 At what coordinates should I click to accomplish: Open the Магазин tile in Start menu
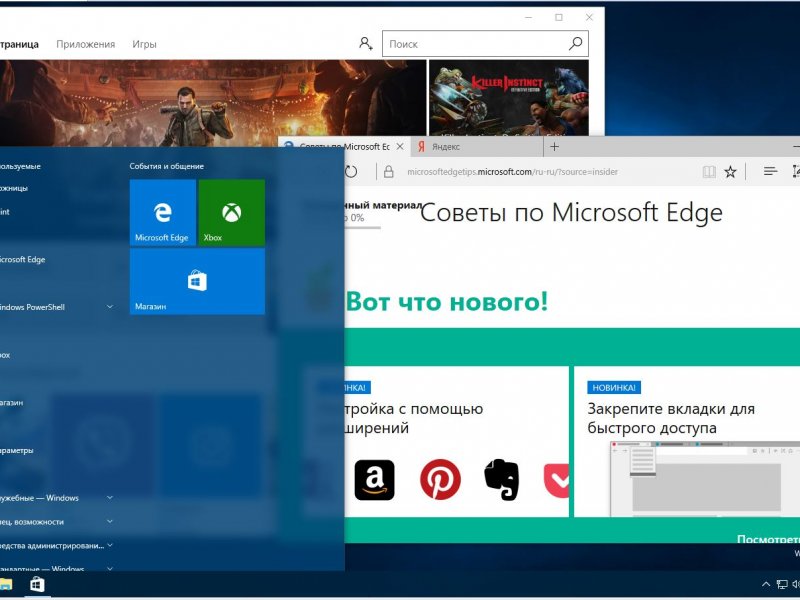(197, 281)
